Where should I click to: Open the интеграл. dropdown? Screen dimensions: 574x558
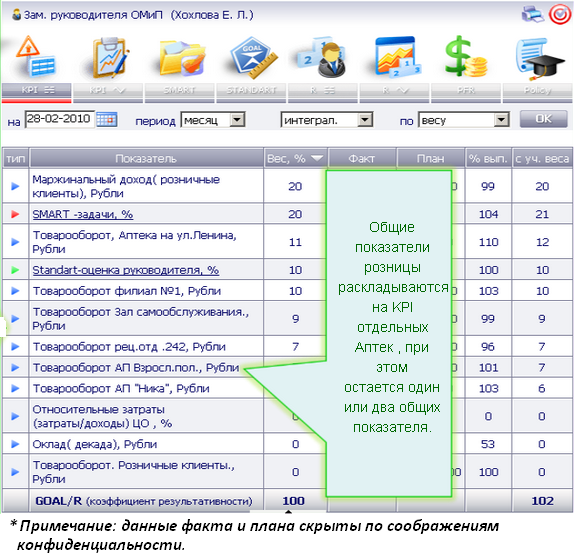coord(327,120)
